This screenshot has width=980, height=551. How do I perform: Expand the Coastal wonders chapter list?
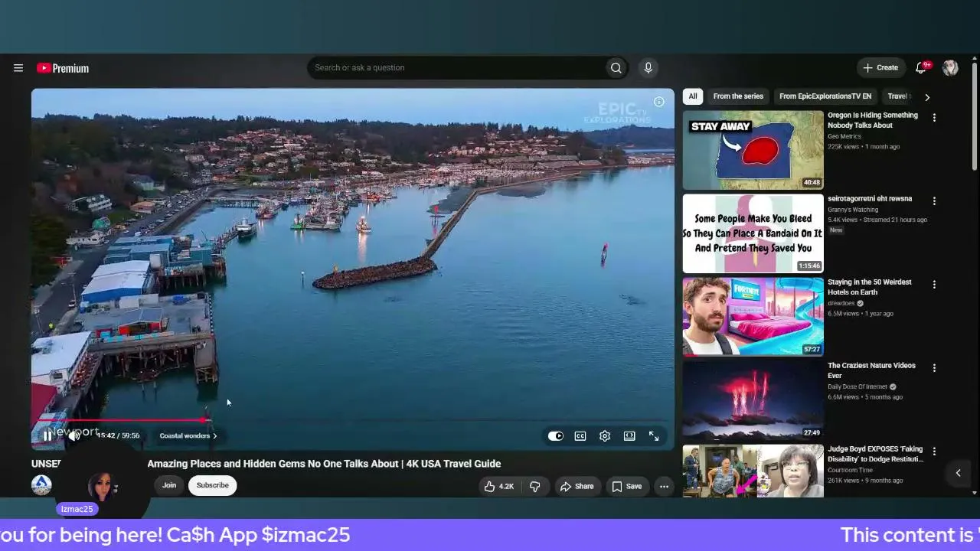tap(188, 436)
